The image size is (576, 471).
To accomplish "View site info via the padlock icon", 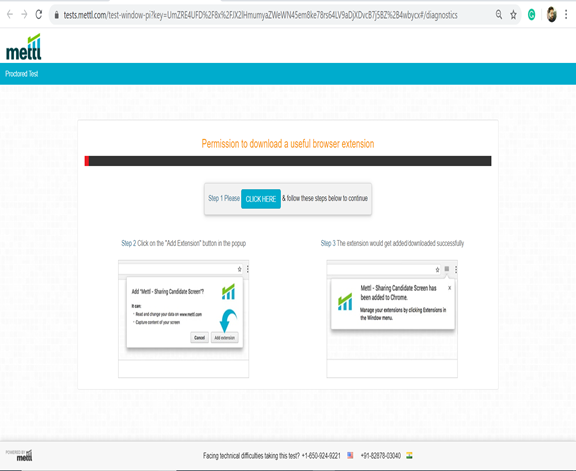I will pos(56,15).
